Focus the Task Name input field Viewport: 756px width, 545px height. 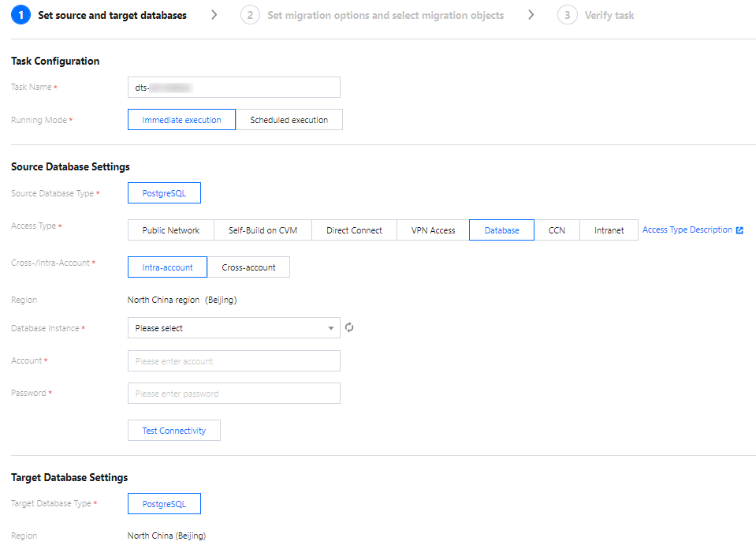234,88
